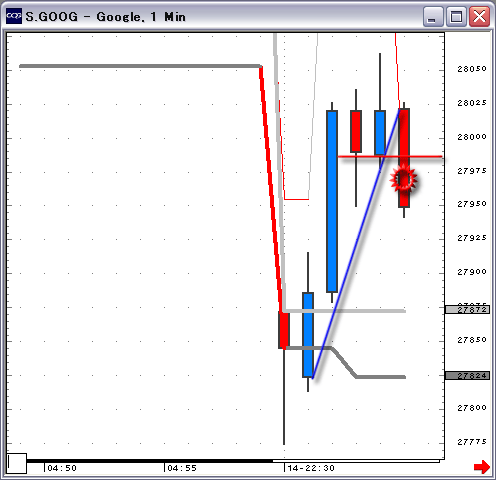
Task: Select the red horizontal line near 27985
Action: tap(390, 156)
